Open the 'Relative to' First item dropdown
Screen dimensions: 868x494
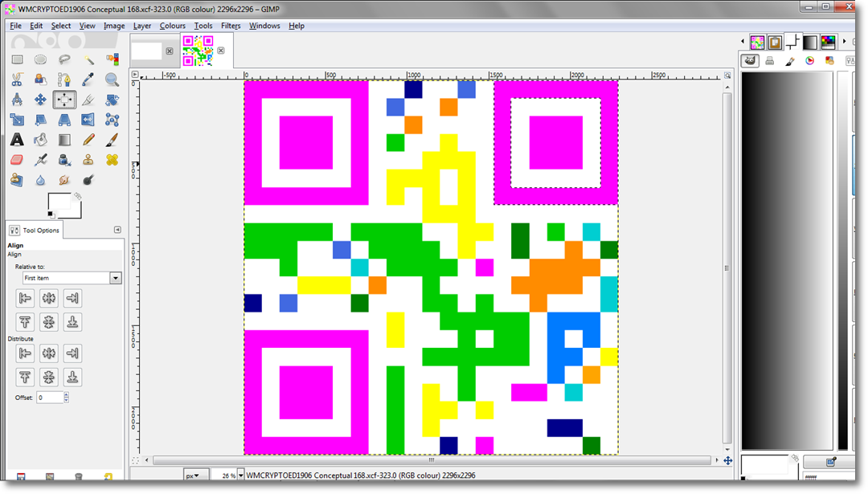click(72, 278)
